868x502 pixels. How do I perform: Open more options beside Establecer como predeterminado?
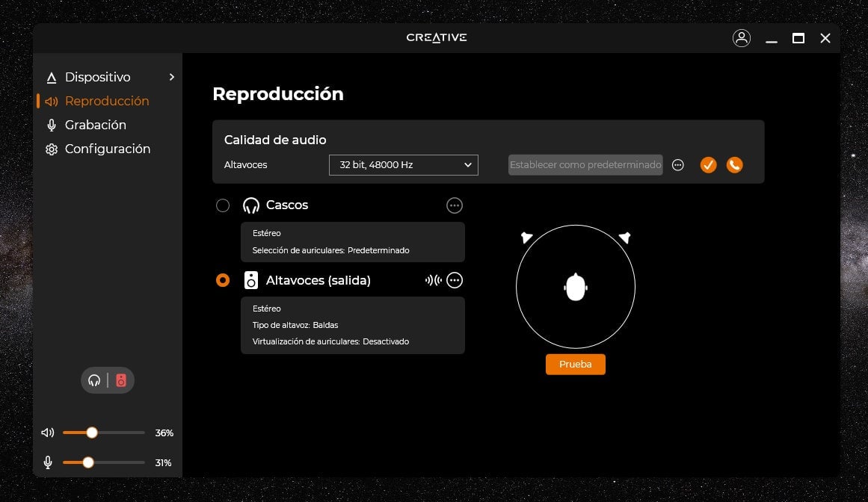678,165
